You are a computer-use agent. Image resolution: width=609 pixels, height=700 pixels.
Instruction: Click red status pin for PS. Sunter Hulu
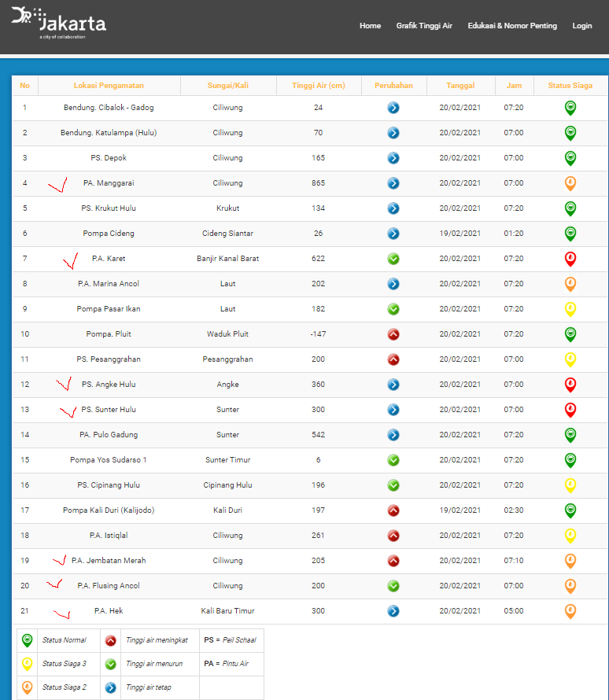tap(570, 410)
